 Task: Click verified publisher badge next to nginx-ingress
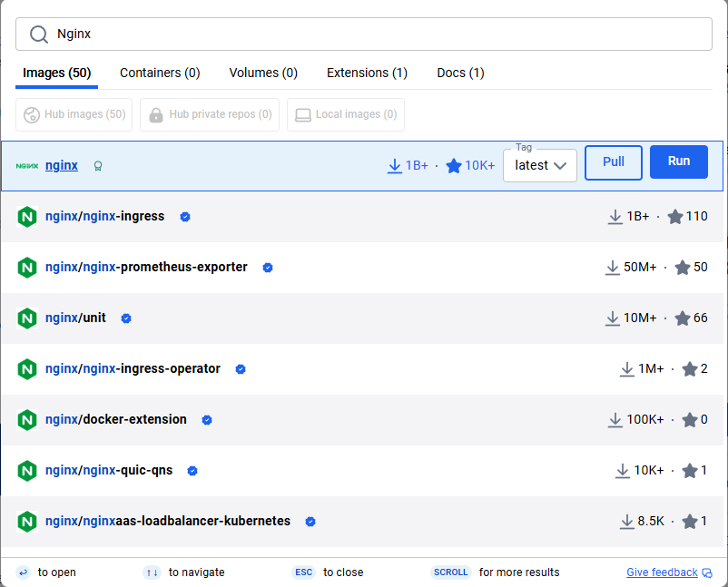click(x=185, y=217)
